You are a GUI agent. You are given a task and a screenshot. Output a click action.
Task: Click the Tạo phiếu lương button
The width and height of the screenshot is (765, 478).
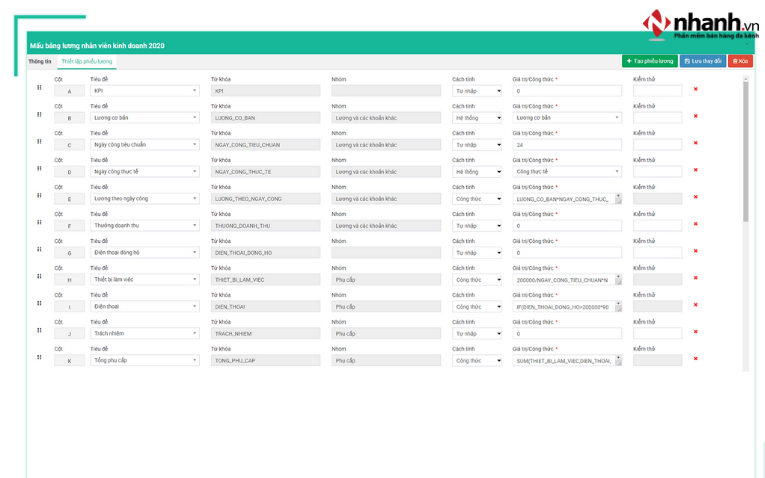point(649,61)
